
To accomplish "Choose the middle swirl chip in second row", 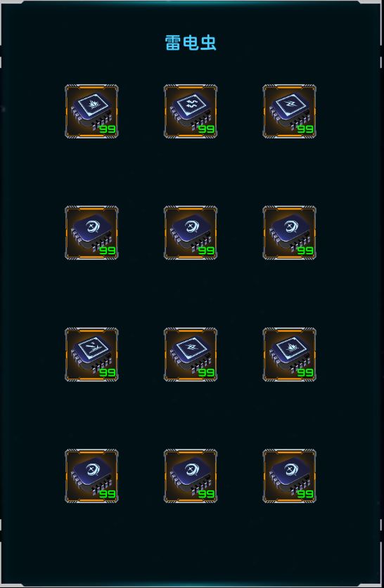I will pyautogui.click(x=191, y=233).
